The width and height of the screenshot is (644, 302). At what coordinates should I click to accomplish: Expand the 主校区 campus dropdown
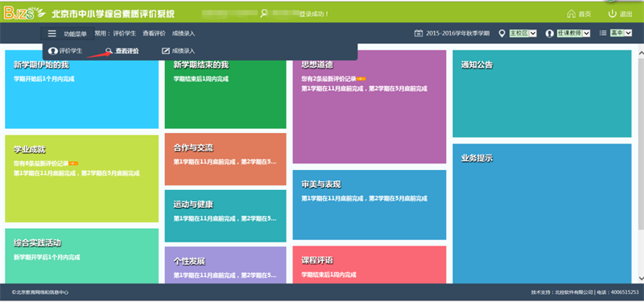click(522, 33)
